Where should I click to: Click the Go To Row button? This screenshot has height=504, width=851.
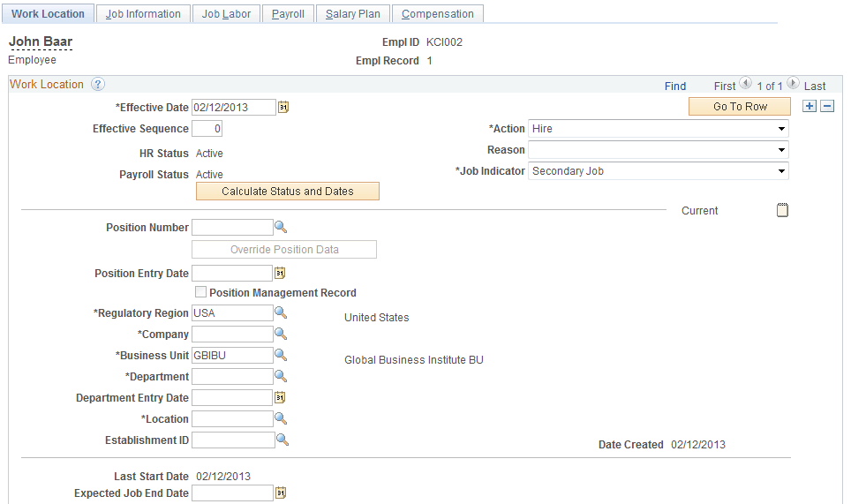click(x=740, y=106)
